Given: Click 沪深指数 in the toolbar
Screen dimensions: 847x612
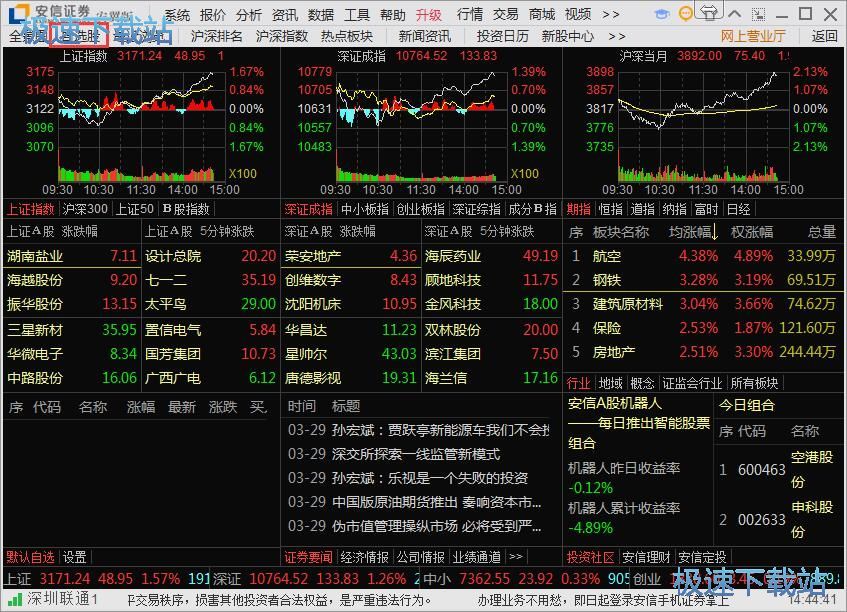Looking at the screenshot, I should [x=281, y=36].
